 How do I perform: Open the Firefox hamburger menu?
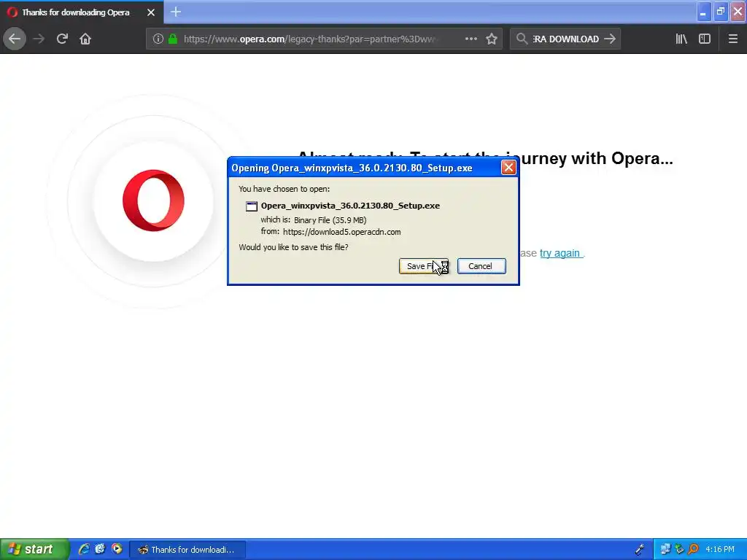pos(733,39)
